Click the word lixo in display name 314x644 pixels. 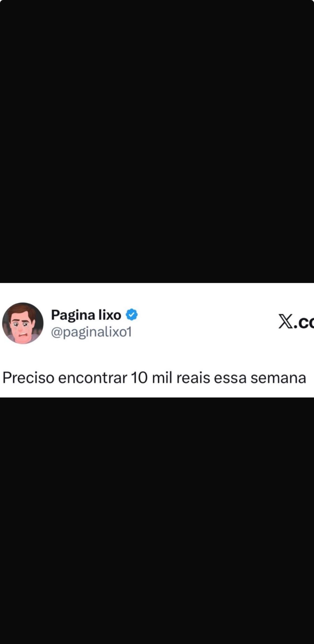[x=109, y=315]
